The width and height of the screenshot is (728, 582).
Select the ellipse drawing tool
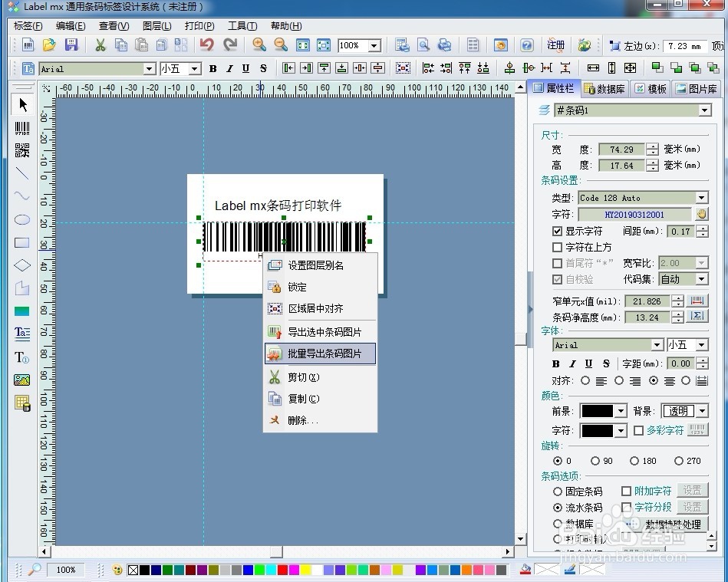coord(21,219)
